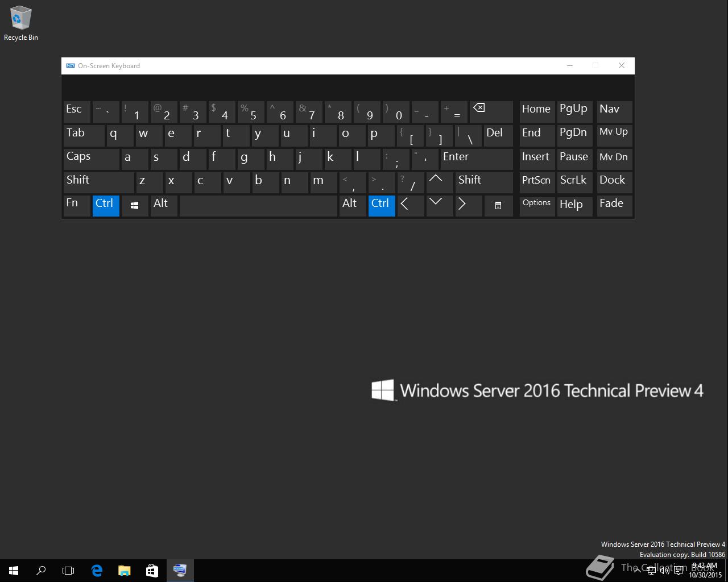The width and height of the screenshot is (728, 582).
Task: Click the Del key
Action: 498,136
